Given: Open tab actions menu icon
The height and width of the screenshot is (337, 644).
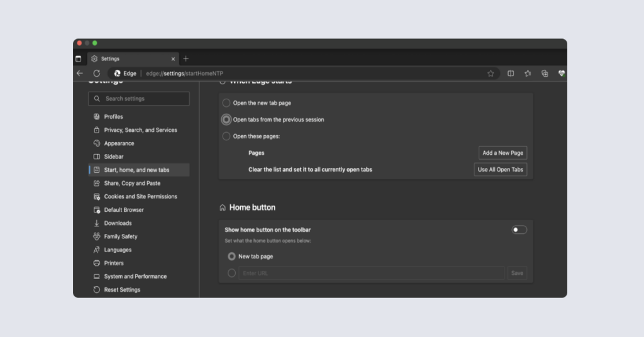Looking at the screenshot, I should 79,58.
